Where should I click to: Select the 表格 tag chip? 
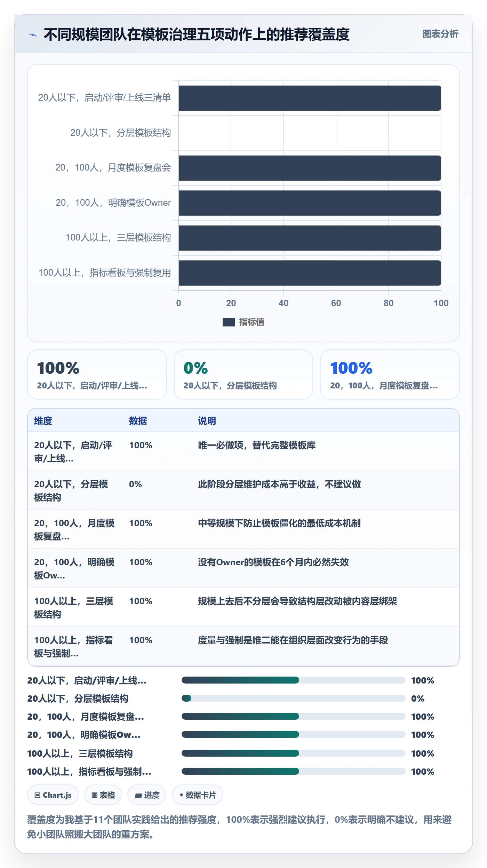pos(103,795)
